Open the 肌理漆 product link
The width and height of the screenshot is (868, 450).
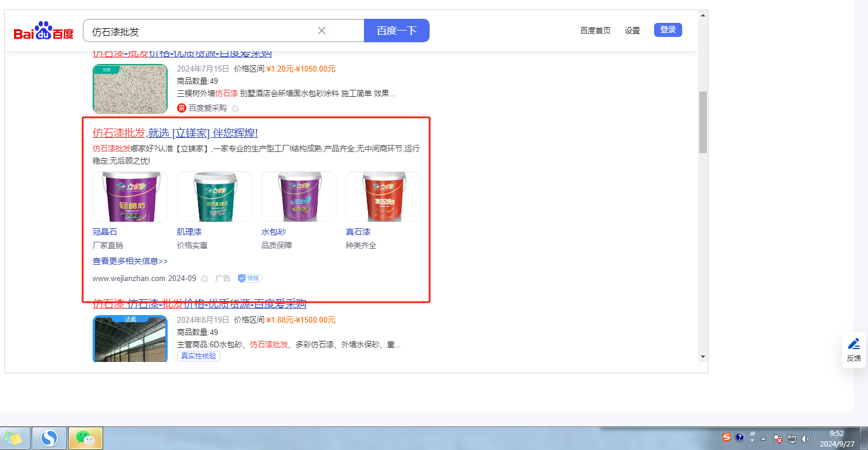pyautogui.click(x=189, y=232)
